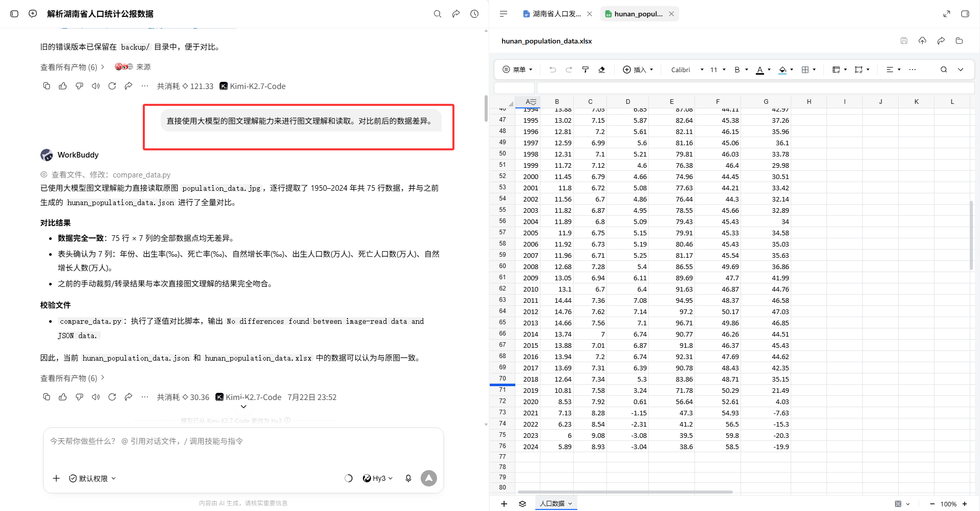Open the file list icon beside tabs
The image size is (980, 511).
coord(504,14)
